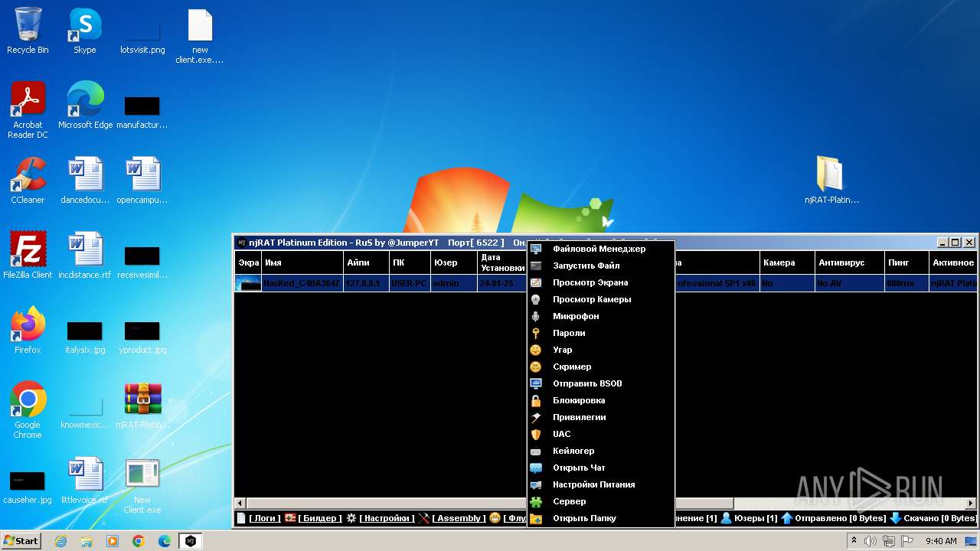Click the Логи document icon
The height and width of the screenshot is (551, 980).
tap(241, 518)
